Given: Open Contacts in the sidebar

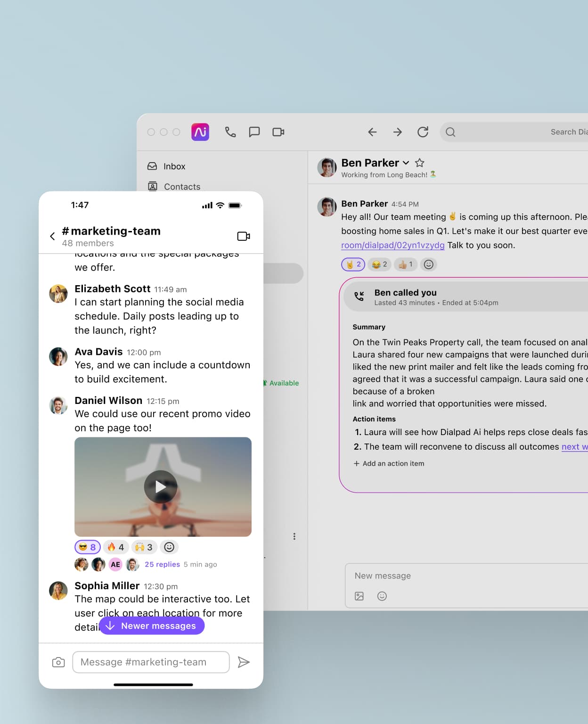Looking at the screenshot, I should pos(182,187).
